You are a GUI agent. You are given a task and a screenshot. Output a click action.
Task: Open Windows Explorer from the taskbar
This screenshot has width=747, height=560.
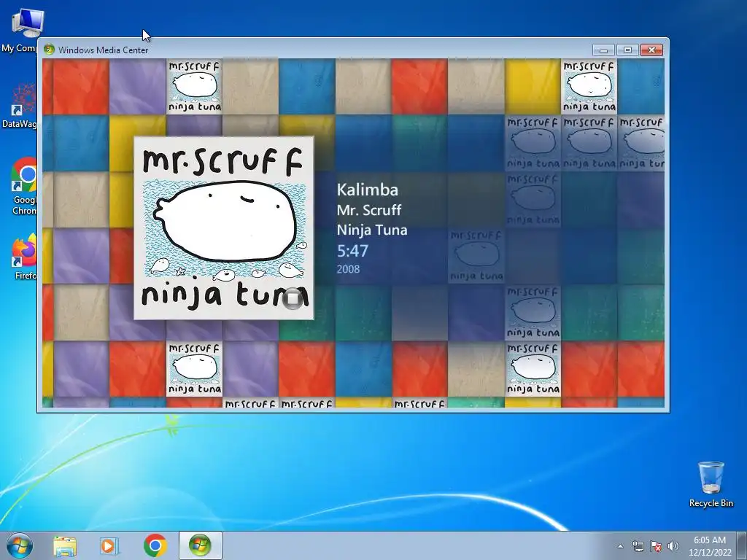click(65, 546)
